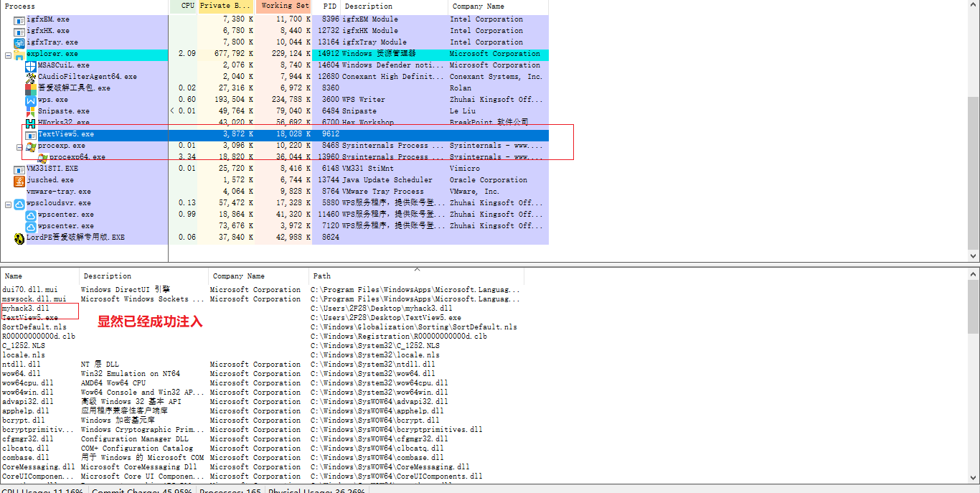
Task: Click the wps.exe WPS Writer icon
Action: (x=31, y=100)
